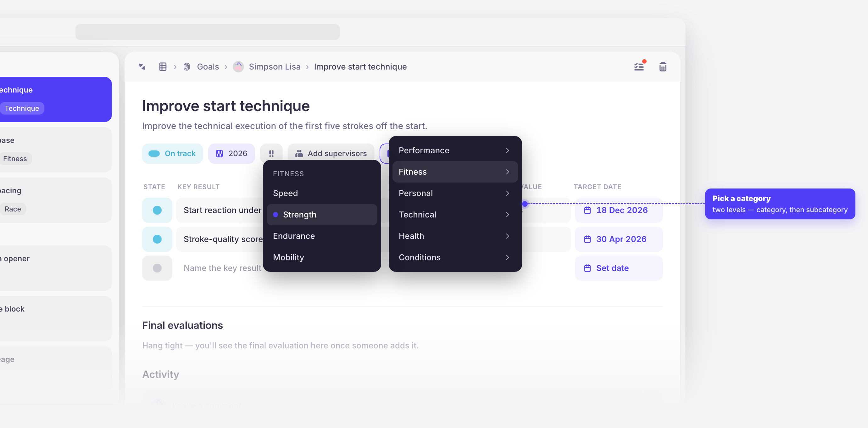Expand the Fitness category chevron

point(508,172)
